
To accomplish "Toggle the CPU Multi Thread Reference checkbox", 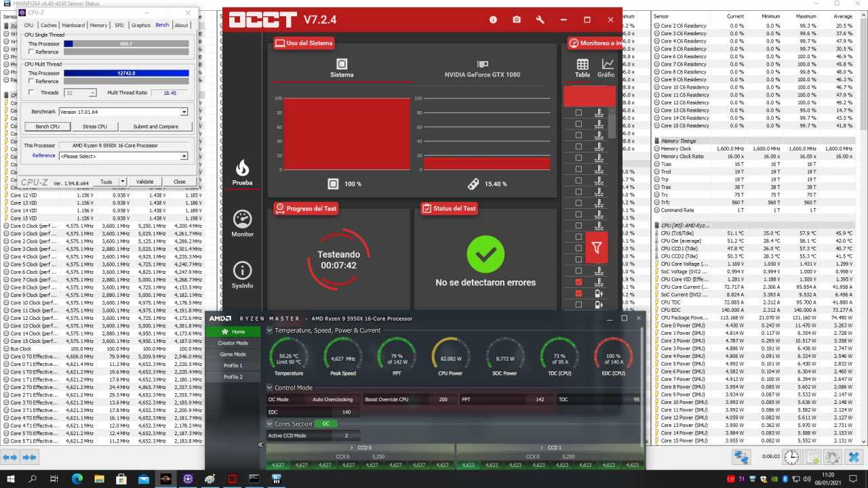I will (x=31, y=81).
